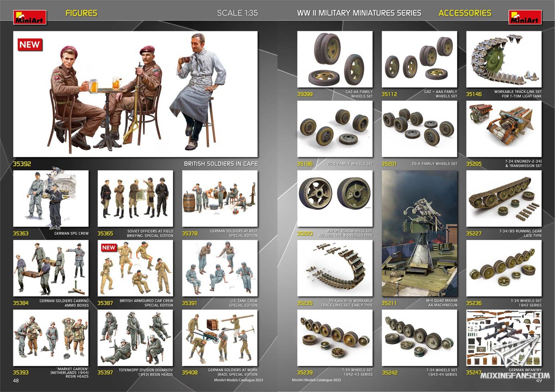Open the T-34 engine and transmission image
The width and height of the screenshot is (555, 392).
pos(504,129)
